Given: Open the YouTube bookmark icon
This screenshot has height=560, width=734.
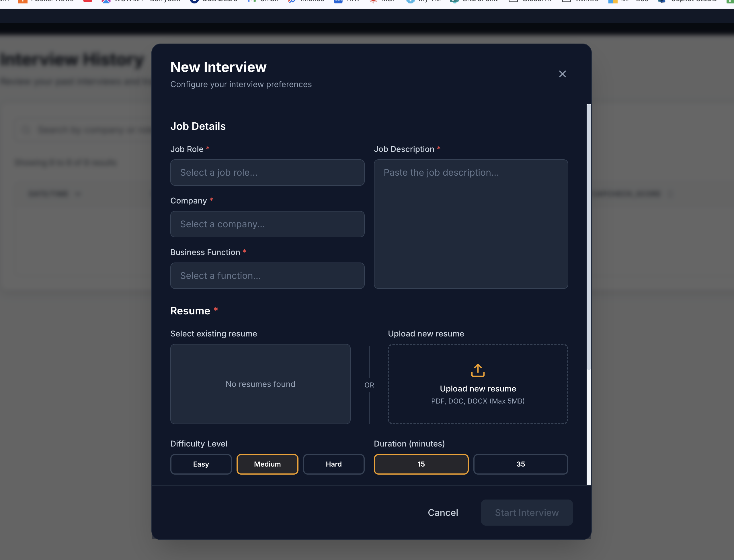Looking at the screenshot, I should (87, 1).
